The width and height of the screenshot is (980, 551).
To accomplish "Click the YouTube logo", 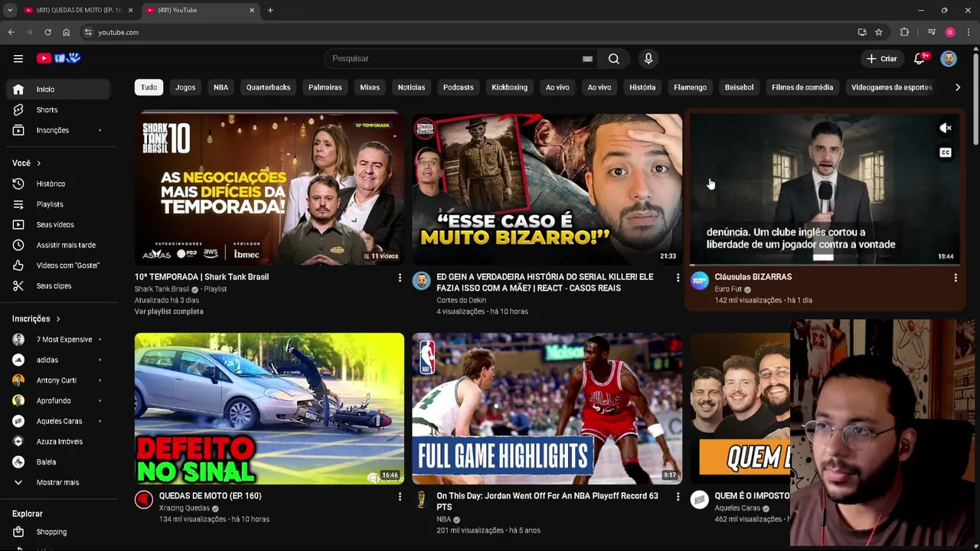I will click(58, 58).
